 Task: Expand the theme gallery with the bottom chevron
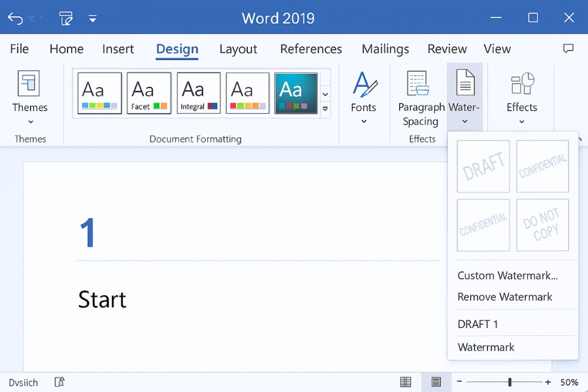[325, 110]
